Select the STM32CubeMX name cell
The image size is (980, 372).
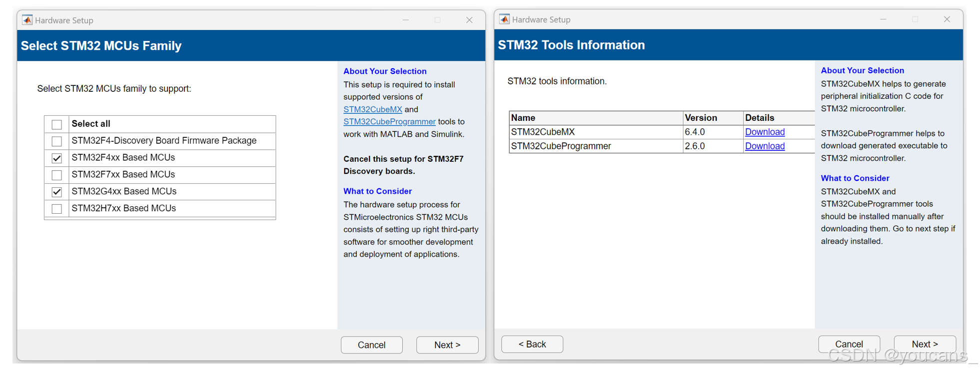click(x=596, y=132)
